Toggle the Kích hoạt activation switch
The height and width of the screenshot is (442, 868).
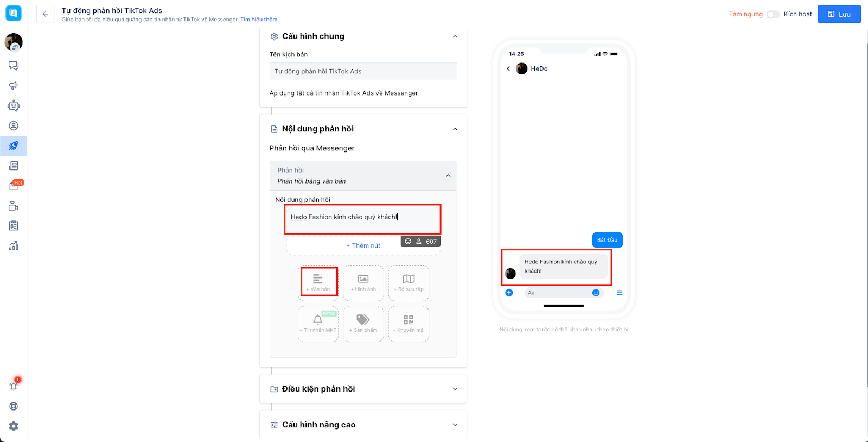(773, 14)
